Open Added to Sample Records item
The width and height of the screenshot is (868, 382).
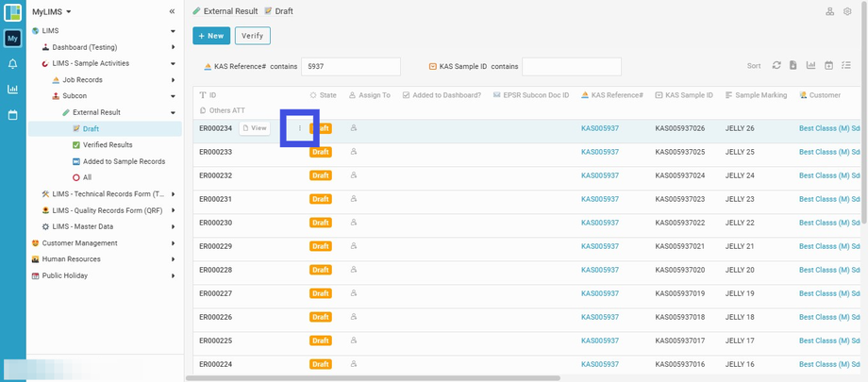[x=119, y=161]
